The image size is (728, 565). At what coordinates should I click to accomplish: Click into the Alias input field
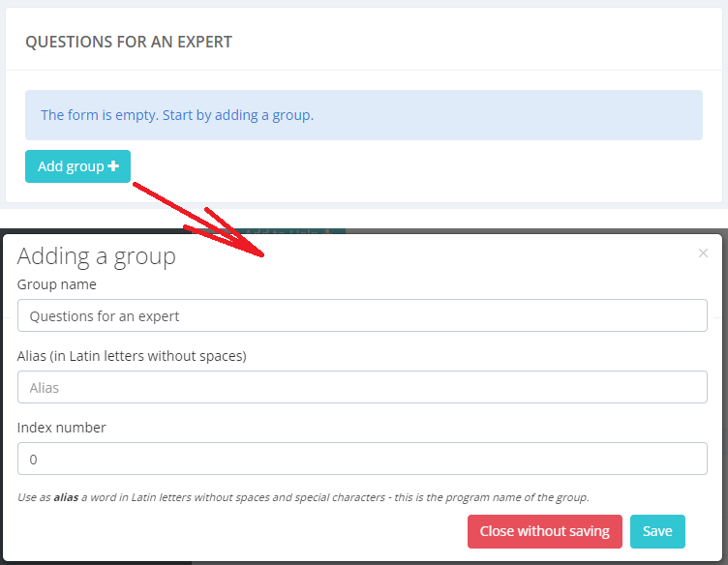coord(362,387)
